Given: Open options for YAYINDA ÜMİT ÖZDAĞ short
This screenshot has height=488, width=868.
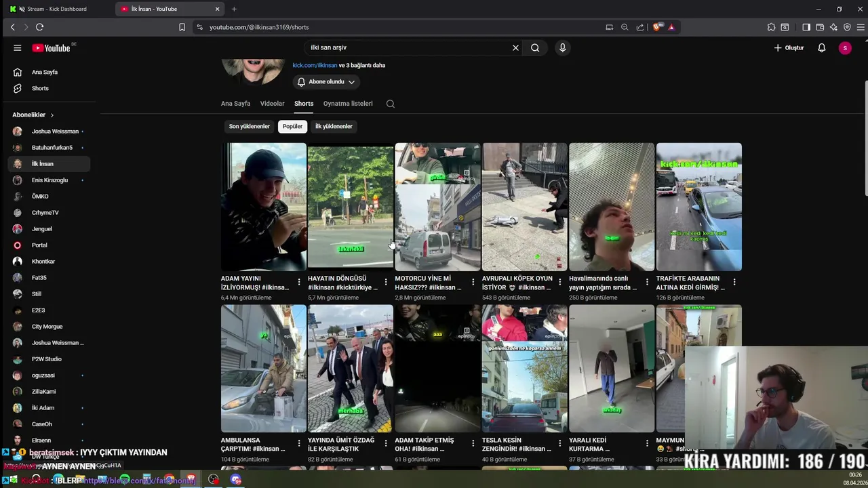Looking at the screenshot, I should pyautogui.click(x=386, y=444).
